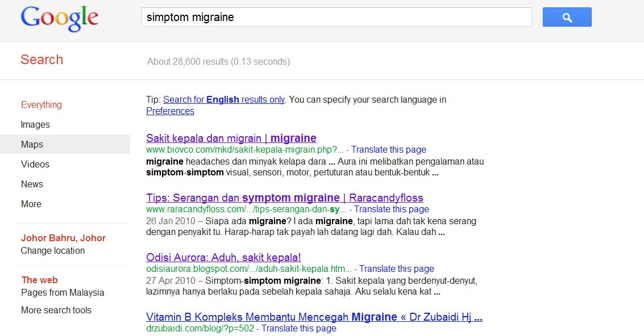Click 'Search for English results only' link
This screenshot has width=644, height=336.
point(224,100)
